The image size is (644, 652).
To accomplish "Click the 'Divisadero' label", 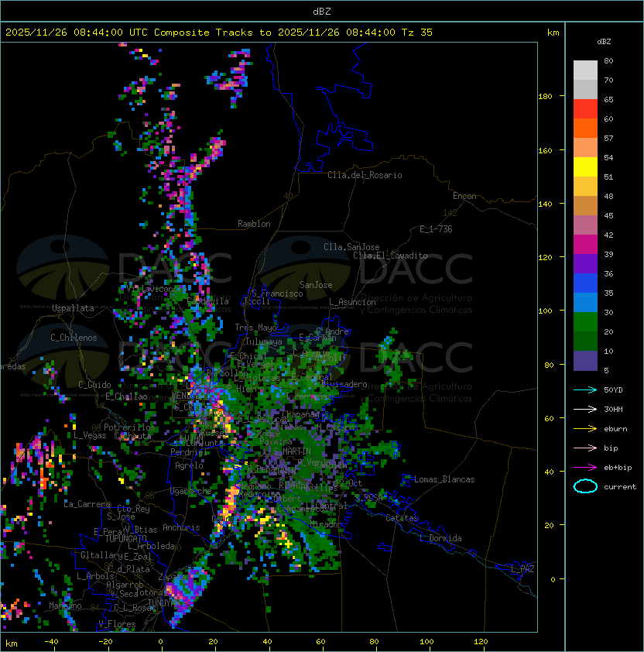I will (344, 384).
